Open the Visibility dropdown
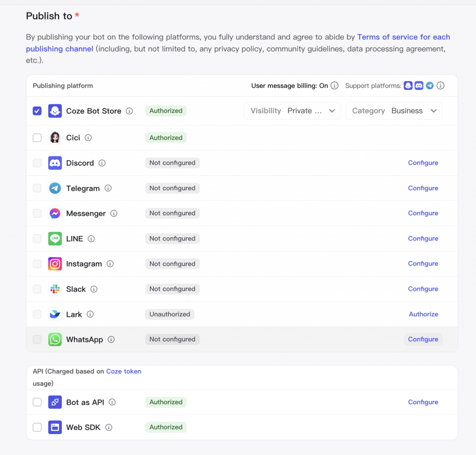Image resolution: width=476 pixels, height=455 pixels. (x=292, y=111)
